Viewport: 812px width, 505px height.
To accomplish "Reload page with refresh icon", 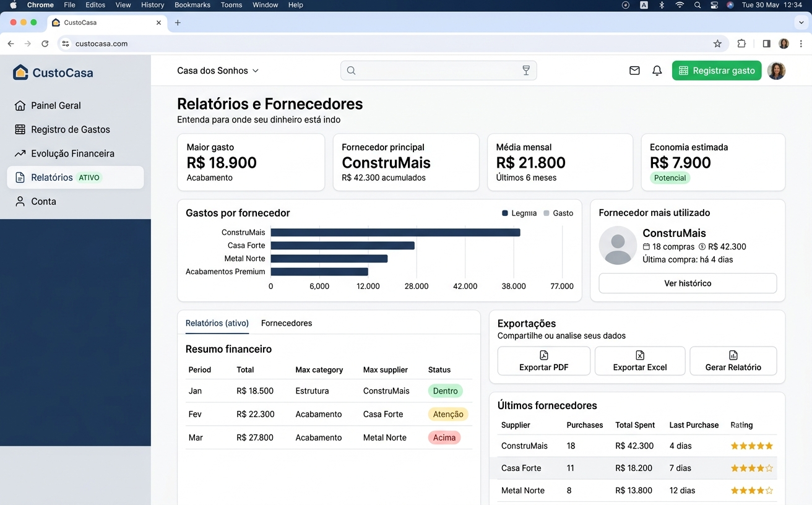I will pos(45,44).
